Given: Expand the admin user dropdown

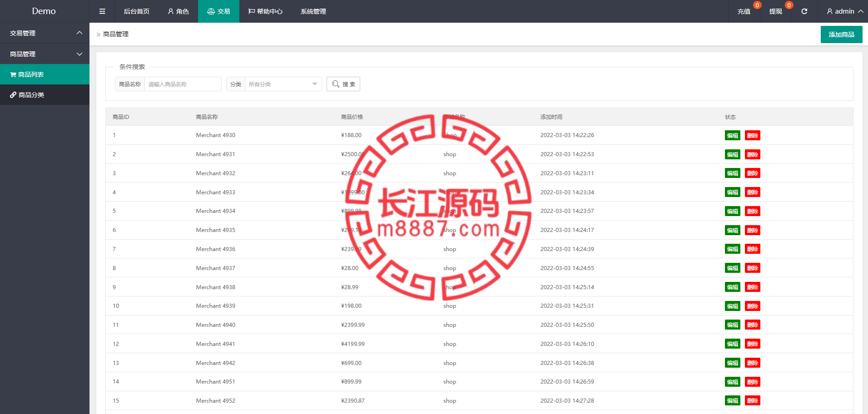Looking at the screenshot, I should click(x=845, y=11).
